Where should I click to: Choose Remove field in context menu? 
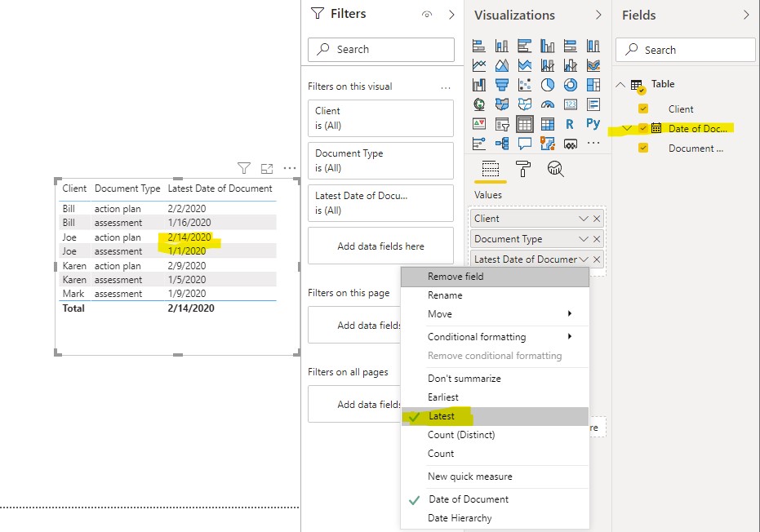pyautogui.click(x=495, y=277)
